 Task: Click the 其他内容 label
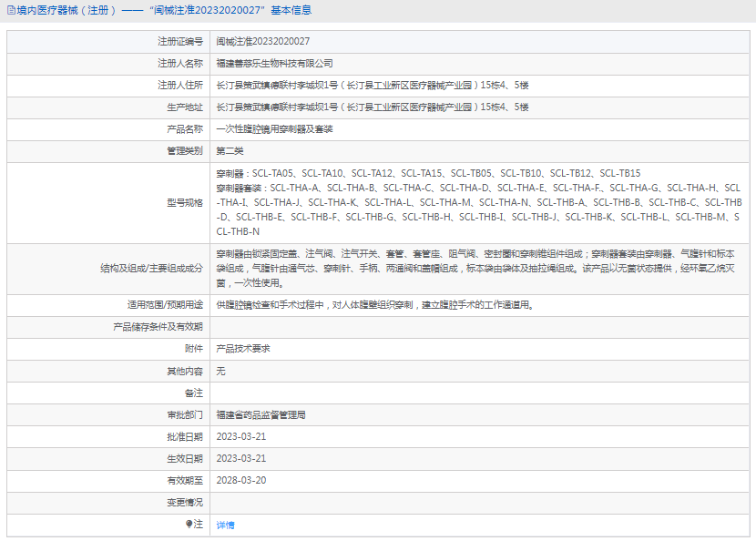tap(185, 372)
